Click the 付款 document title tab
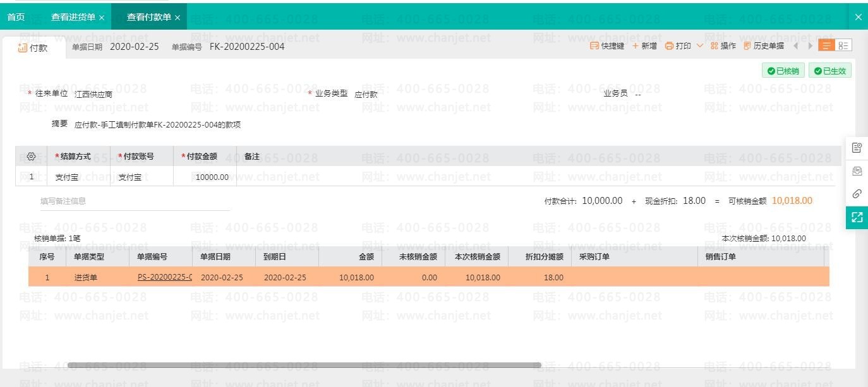The image size is (868, 387). (x=33, y=47)
